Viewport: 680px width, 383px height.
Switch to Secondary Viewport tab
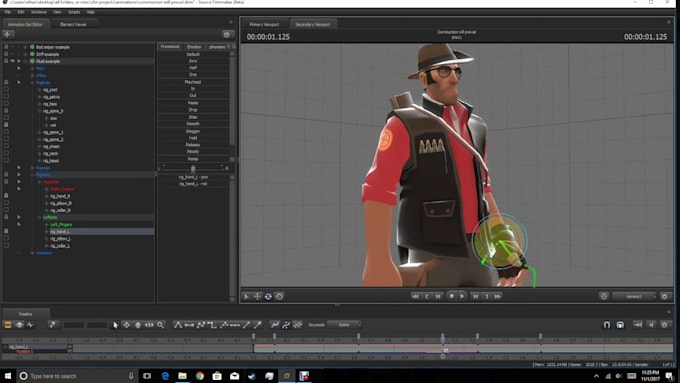click(x=313, y=24)
